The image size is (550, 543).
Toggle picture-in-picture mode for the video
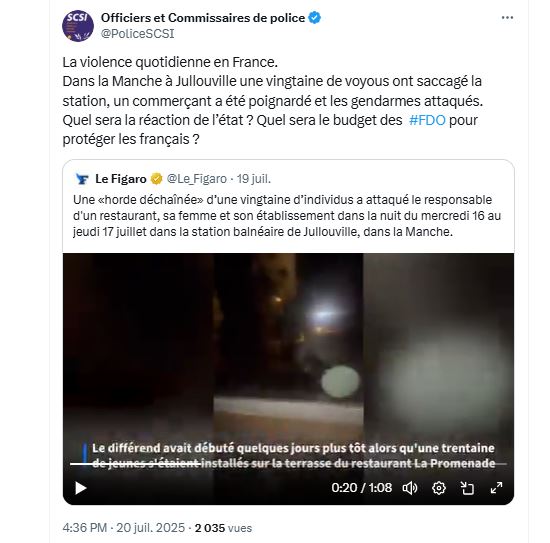(467, 488)
